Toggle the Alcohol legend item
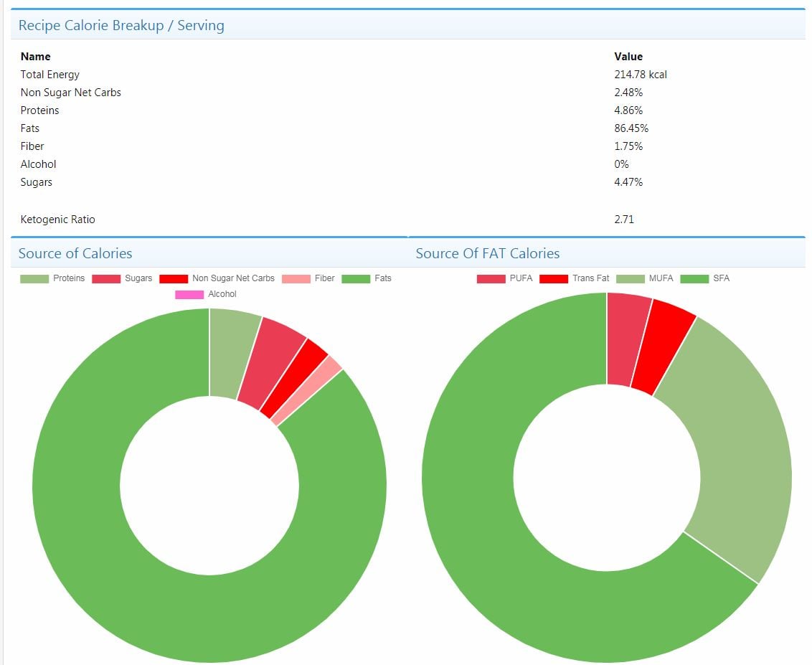Viewport: 812px width, 665px height. [x=206, y=294]
